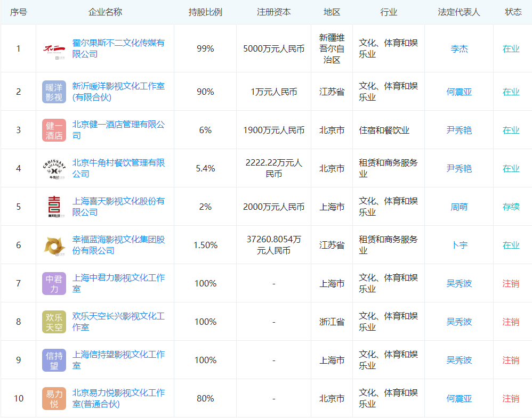Click the 行业 column header

(x=389, y=12)
